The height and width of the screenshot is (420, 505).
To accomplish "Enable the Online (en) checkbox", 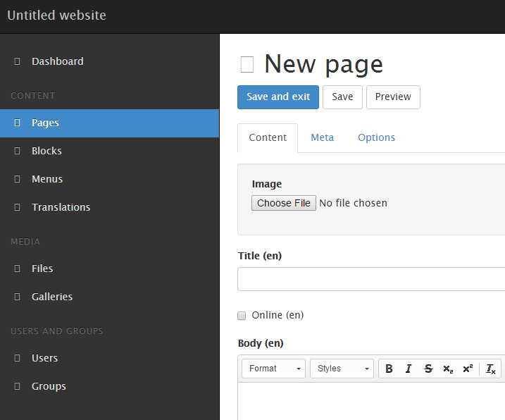I will [x=242, y=316].
